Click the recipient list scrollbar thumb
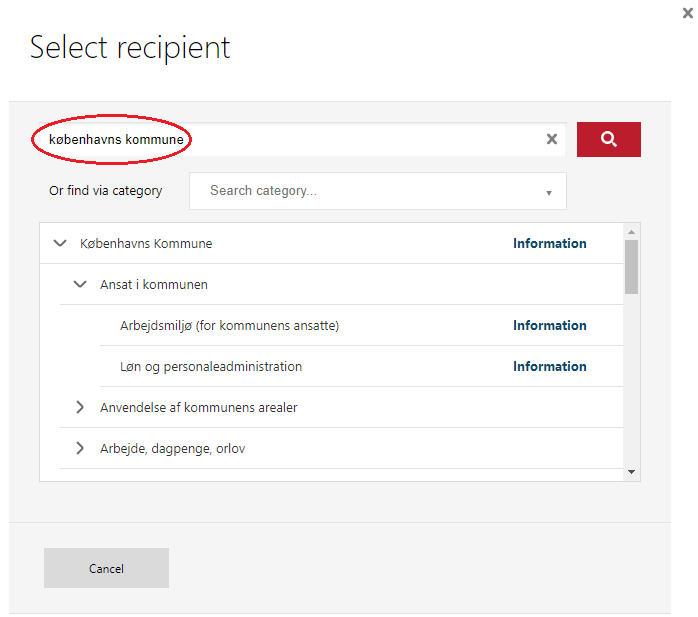Image resolution: width=698 pixels, height=617 pixels. 631,267
